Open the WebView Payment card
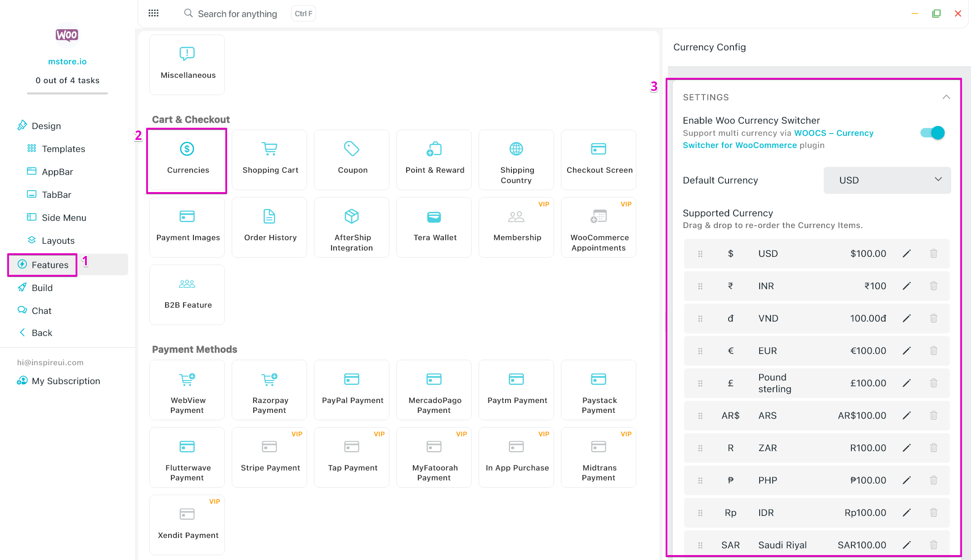Image resolution: width=971 pixels, height=560 pixels. point(187,390)
